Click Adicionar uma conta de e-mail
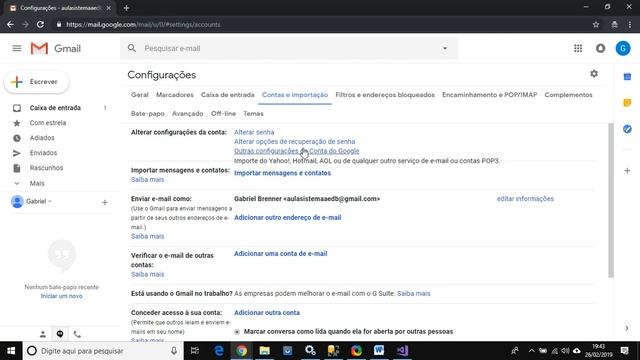This screenshot has width=640, height=360. (280, 253)
